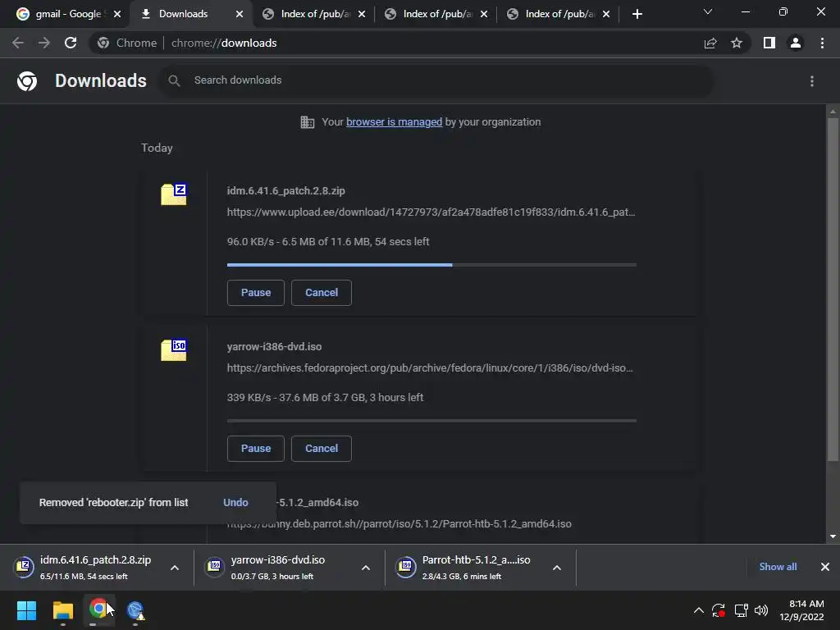Open the second Index of /pub/a tab

tap(437, 14)
